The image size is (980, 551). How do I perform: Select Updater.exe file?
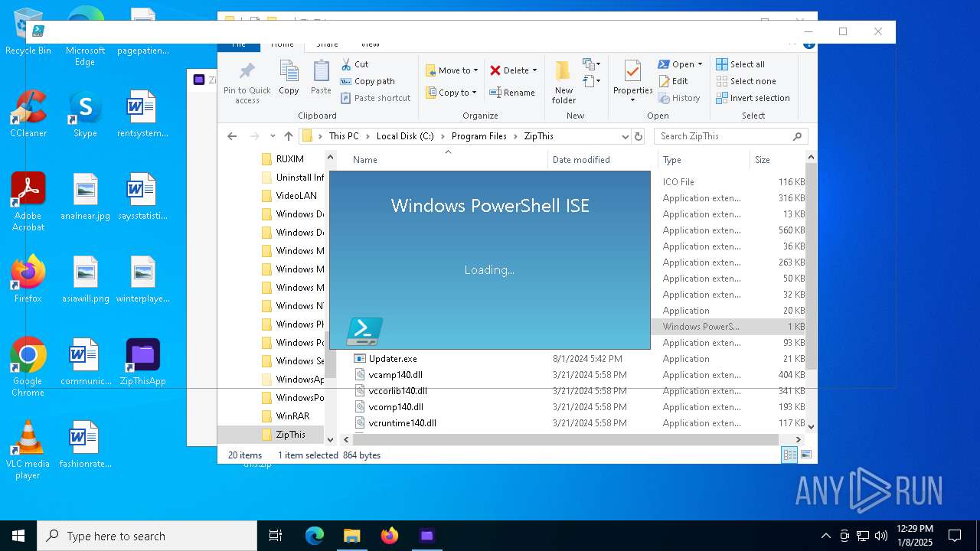coord(393,359)
